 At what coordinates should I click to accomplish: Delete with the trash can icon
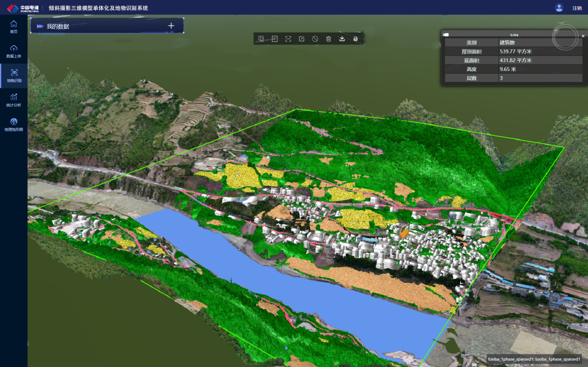(x=329, y=39)
